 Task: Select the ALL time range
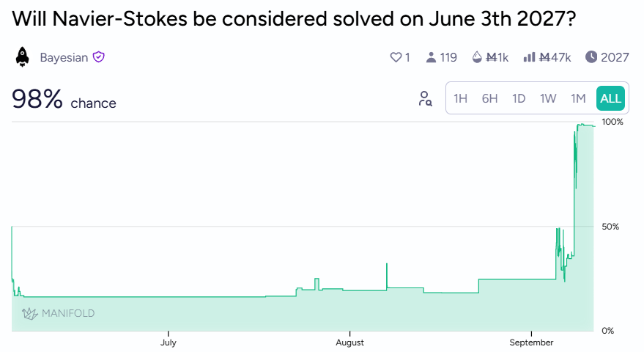coord(610,99)
